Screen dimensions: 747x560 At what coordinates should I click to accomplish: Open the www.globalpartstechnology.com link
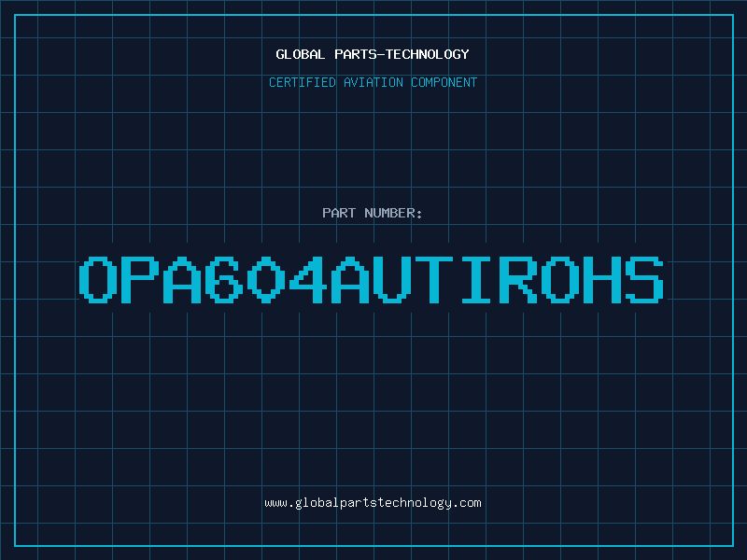[x=373, y=503]
